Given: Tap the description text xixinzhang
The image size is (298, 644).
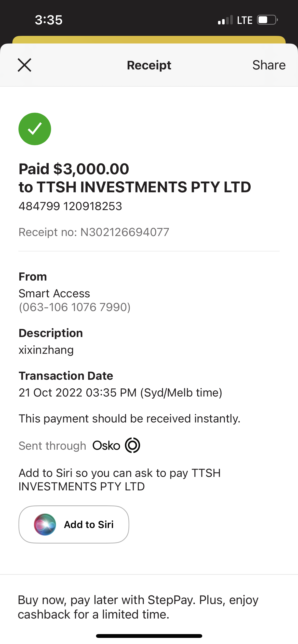Looking at the screenshot, I should (46, 350).
